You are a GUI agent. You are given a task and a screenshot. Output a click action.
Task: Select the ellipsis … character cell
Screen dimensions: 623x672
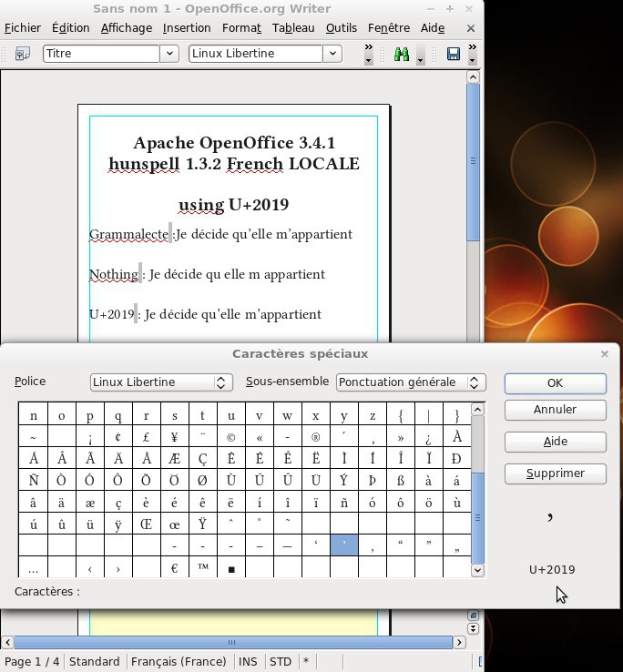(34, 568)
